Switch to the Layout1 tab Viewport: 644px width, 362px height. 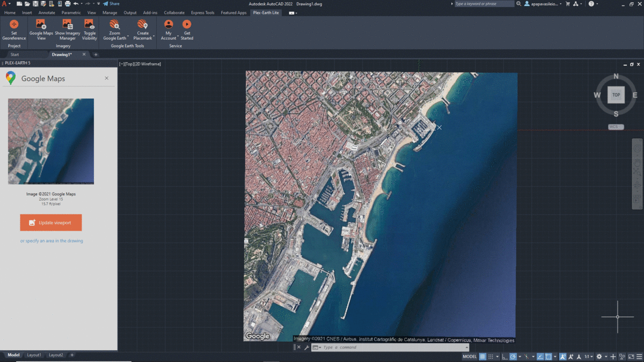tap(34, 355)
